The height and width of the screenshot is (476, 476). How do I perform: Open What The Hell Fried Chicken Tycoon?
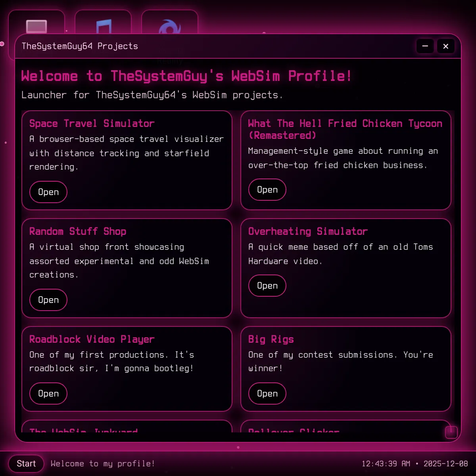point(267,190)
